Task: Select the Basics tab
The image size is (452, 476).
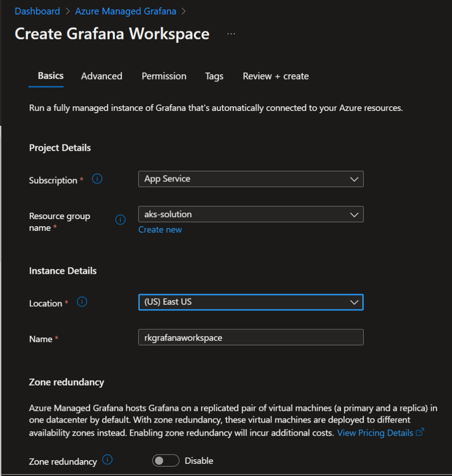Action: [x=51, y=76]
